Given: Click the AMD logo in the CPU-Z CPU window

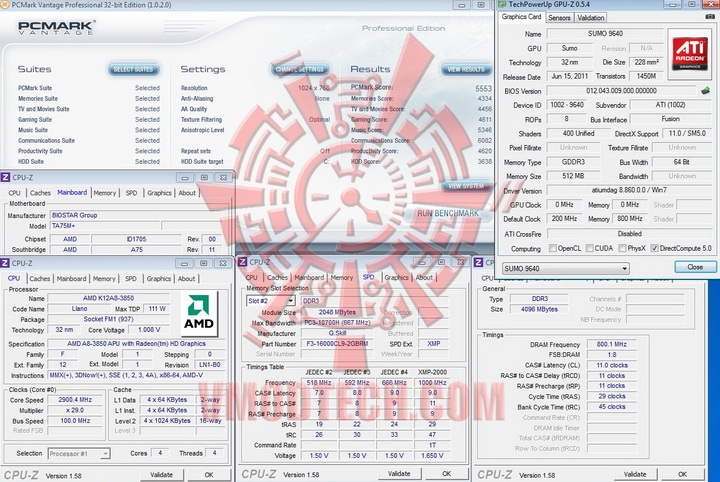Looking at the screenshot, I should click(198, 314).
